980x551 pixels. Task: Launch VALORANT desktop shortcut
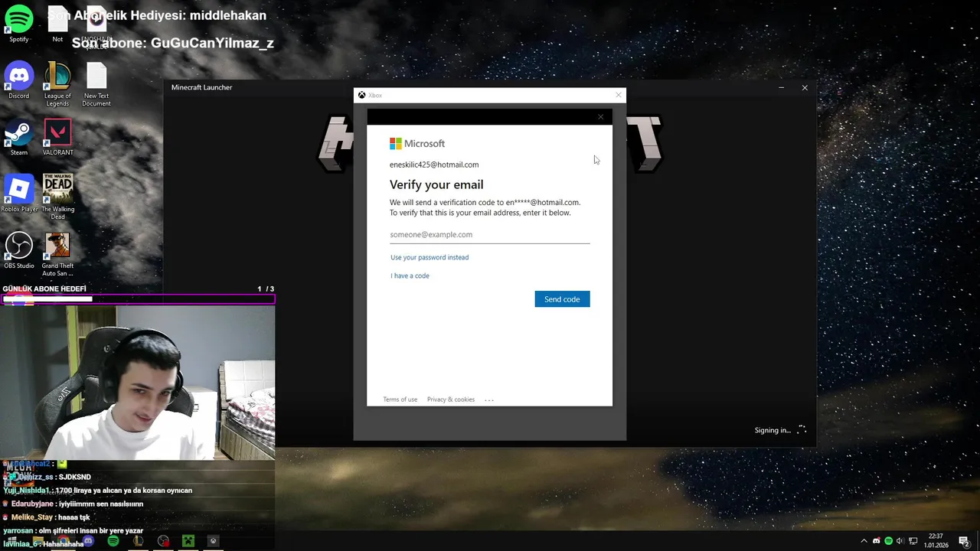click(57, 137)
